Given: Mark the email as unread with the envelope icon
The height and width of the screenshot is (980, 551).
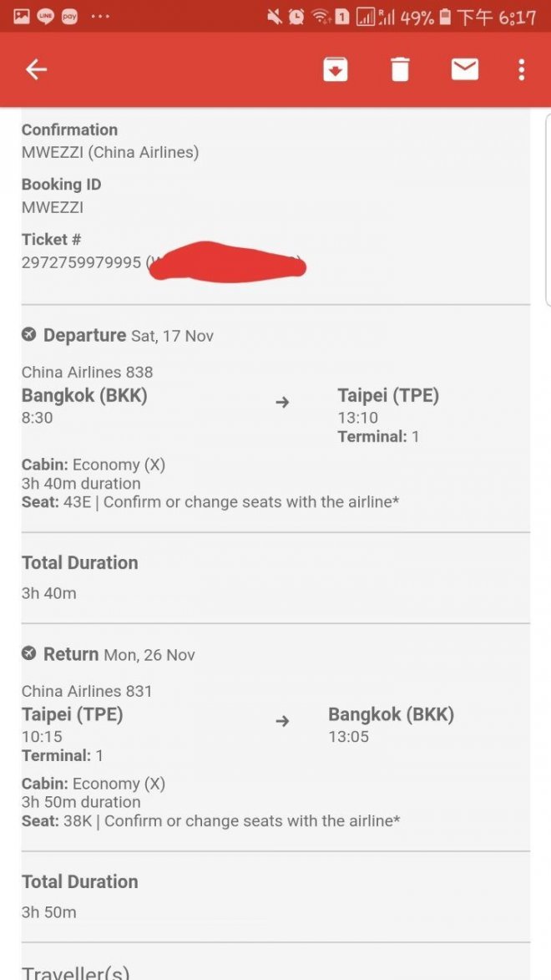Looking at the screenshot, I should [x=464, y=69].
